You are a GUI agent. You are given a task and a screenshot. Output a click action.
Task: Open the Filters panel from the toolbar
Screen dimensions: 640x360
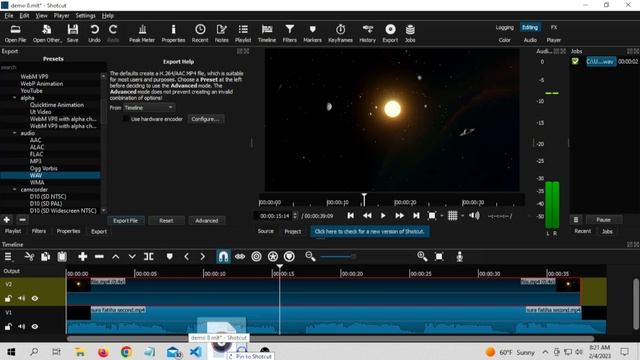[x=290, y=33]
